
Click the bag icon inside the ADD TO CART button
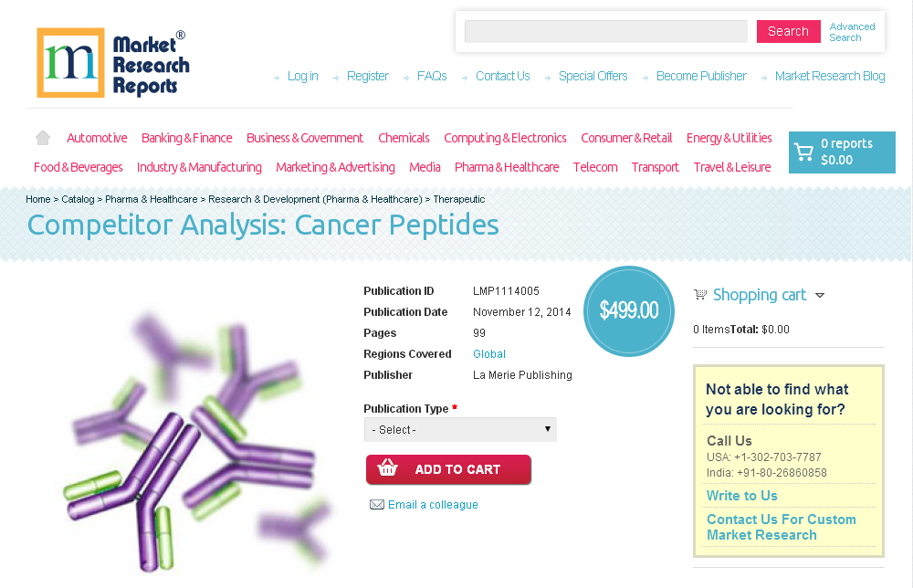click(x=387, y=468)
